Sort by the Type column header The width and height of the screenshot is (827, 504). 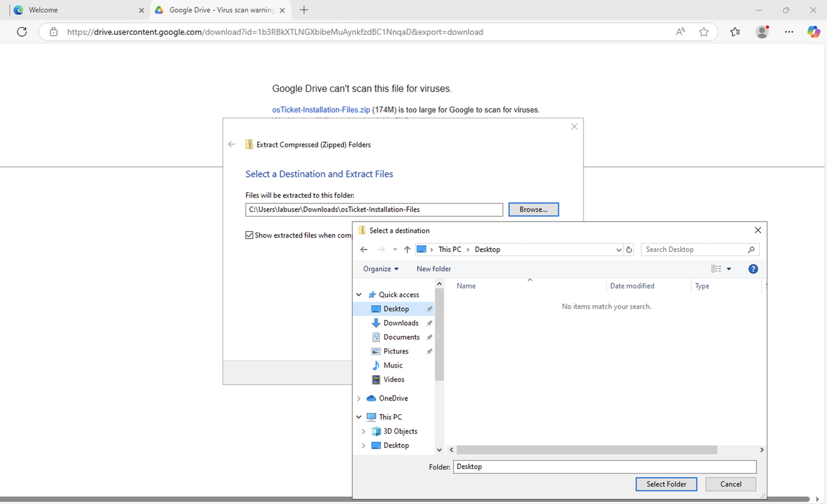tap(702, 286)
